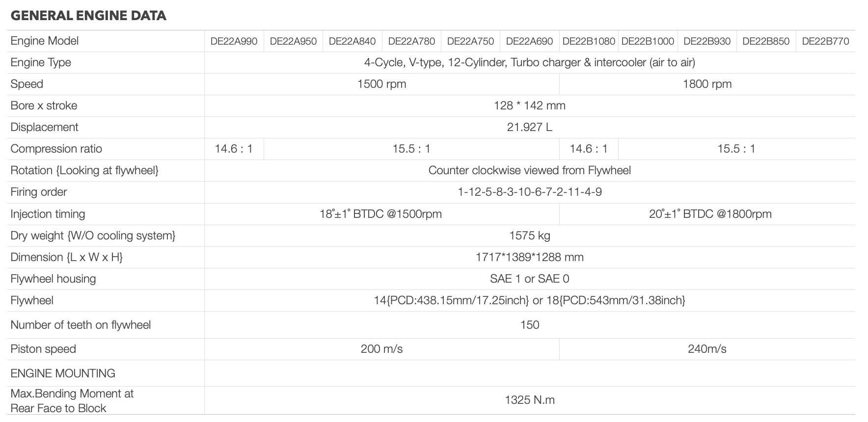Select the 240m/s piston speed cell
Viewport: 868px width, 422px height.
click(707, 349)
